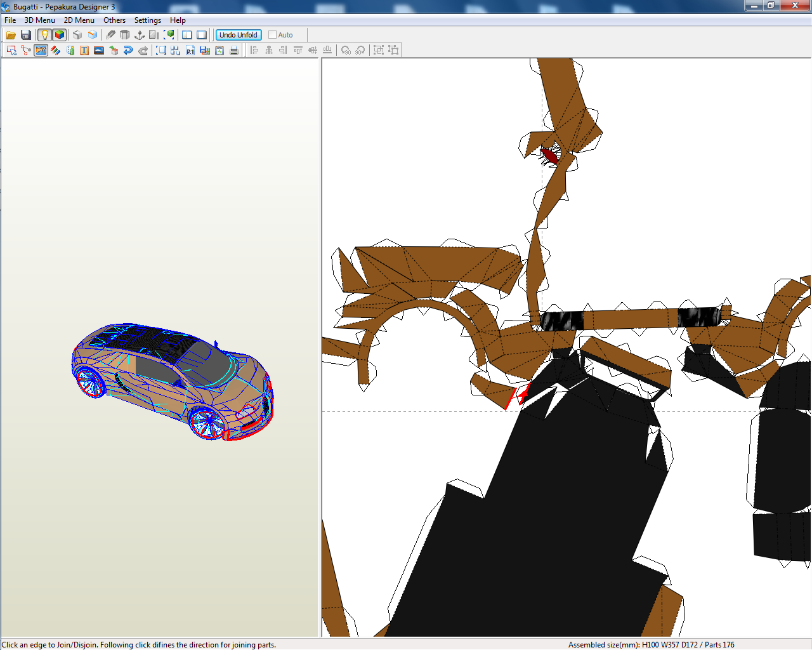Viewport: 812px width, 650px height.
Task: Open the Settings menu
Action: pyautogui.click(x=147, y=20)
